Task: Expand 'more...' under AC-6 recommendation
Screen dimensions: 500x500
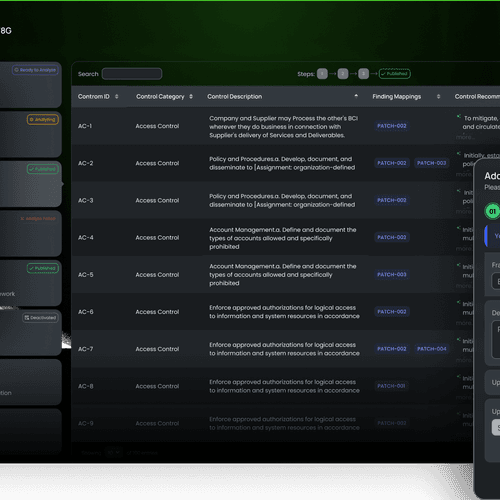Action: (464, 323)
